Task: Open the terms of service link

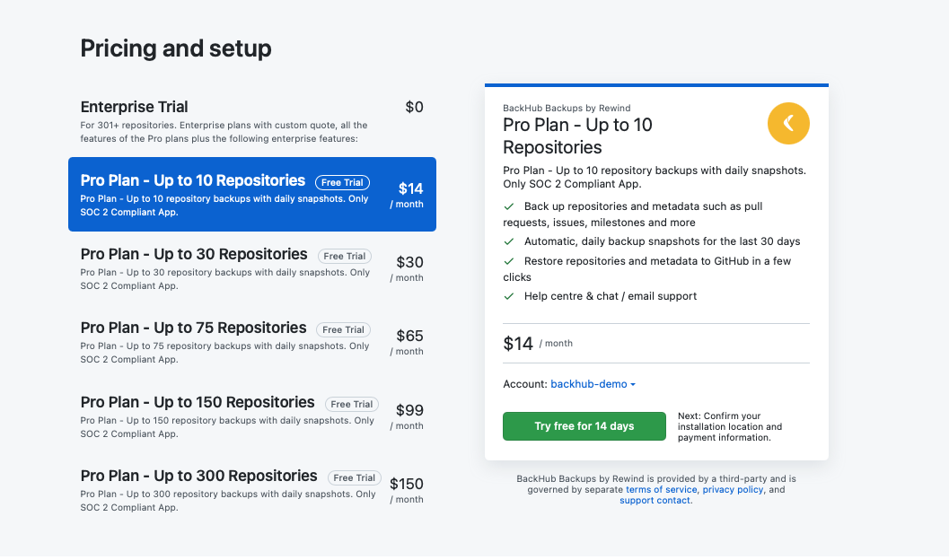Action: [x=661, y=490]
